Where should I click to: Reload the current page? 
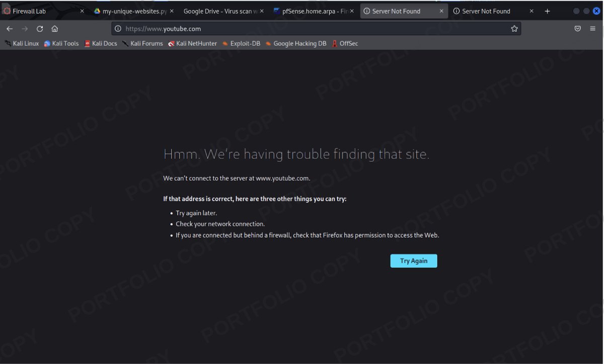pyautogui.click(x=40, y=29)
